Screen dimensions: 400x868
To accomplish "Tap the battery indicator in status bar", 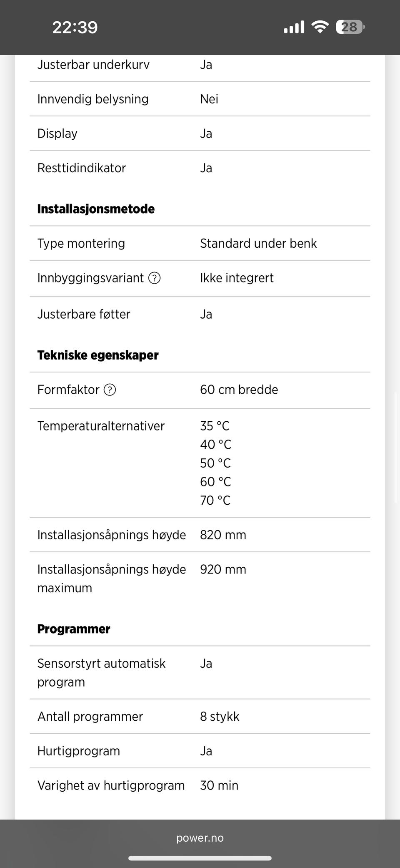I will (350, 27).
